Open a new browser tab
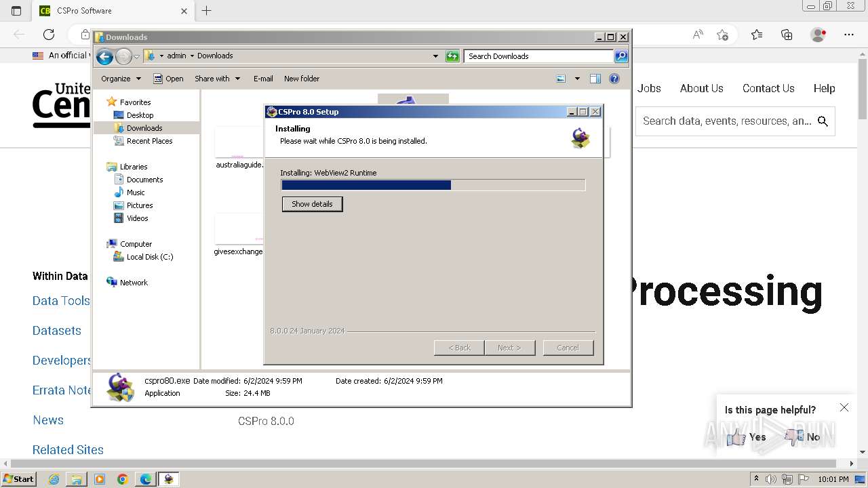This screenshot has width=868, height=488. point(207,11)
